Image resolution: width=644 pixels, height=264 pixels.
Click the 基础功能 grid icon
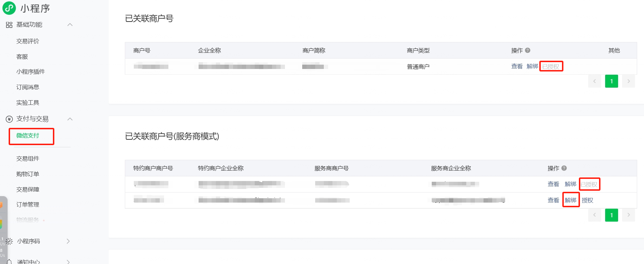tap(9, 25)
